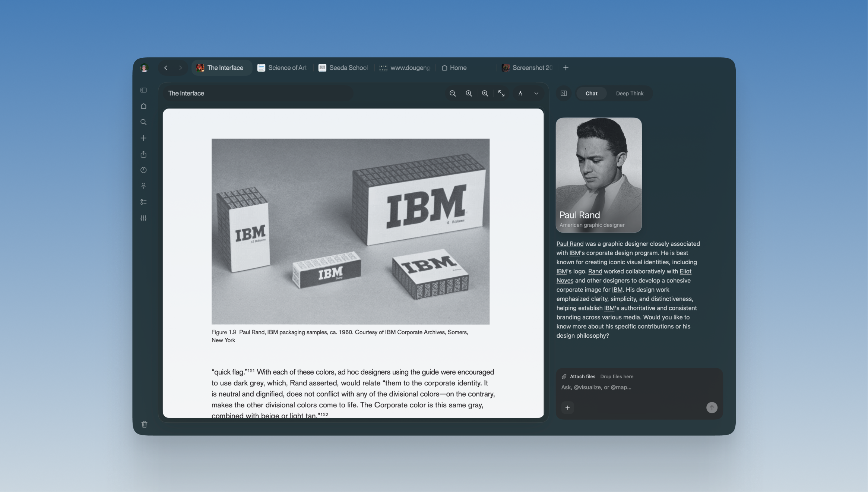
Task: Select The Interface tab
Action: (x=222, y=68)
